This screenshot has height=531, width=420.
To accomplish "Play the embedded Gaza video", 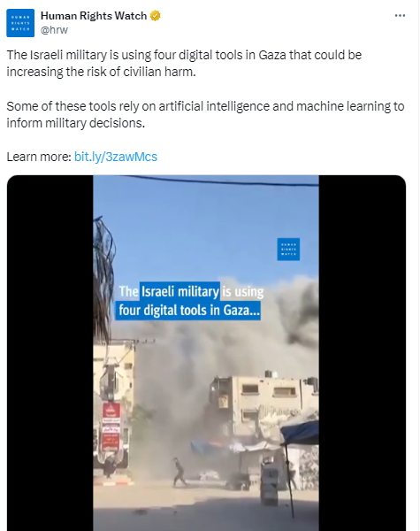I will tap(206, 353).
